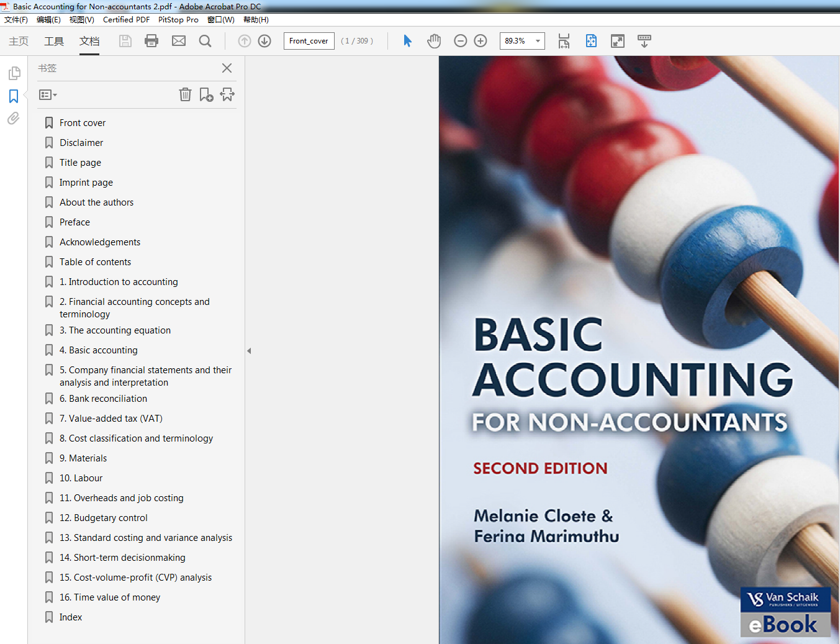This screenshot has width=840, height=644.
Task: Delete selected bookmark trash icon
Action: [185, 94]
